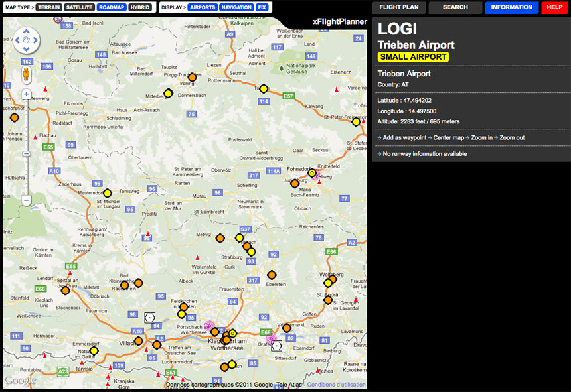Pan map up with arrow control
571x392 pixels.
(x=26, y=32)
